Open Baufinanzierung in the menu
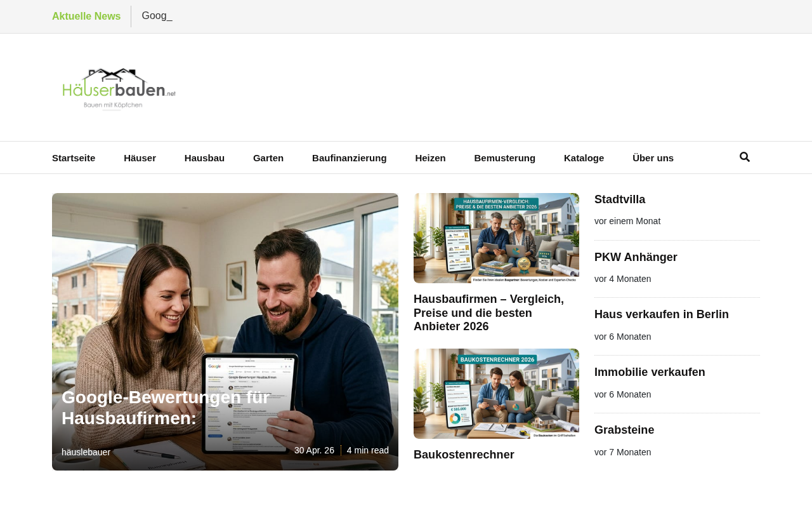 point(350,158)
